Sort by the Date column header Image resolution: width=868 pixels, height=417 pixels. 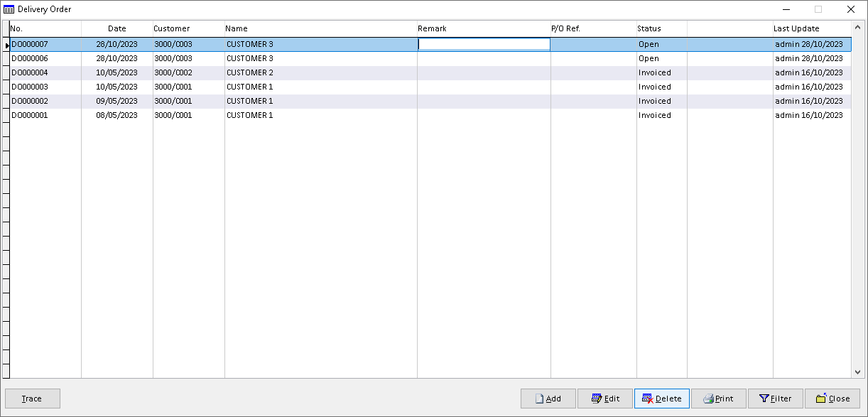[x=117, y=28]
